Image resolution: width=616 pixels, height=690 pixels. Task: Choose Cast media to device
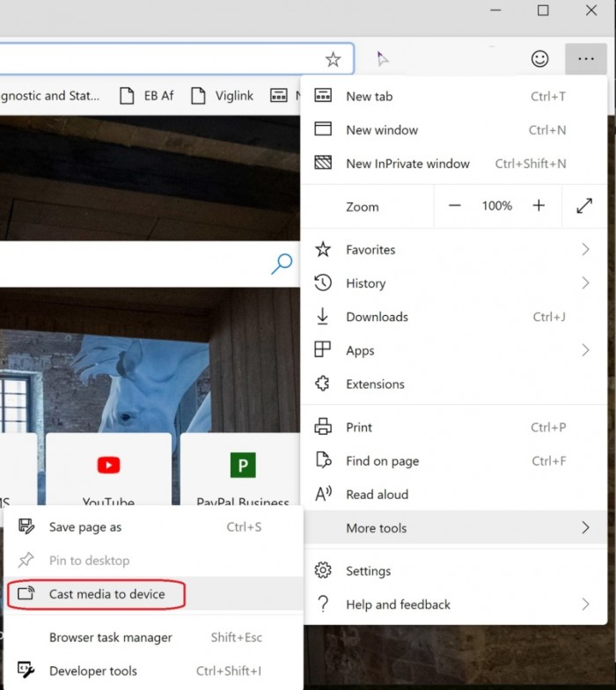point(106,594)
